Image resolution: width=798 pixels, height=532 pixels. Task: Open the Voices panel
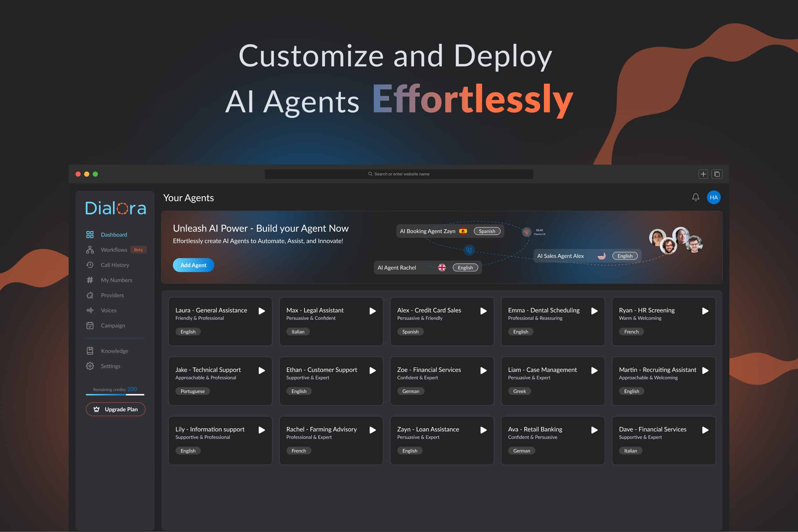109,310
